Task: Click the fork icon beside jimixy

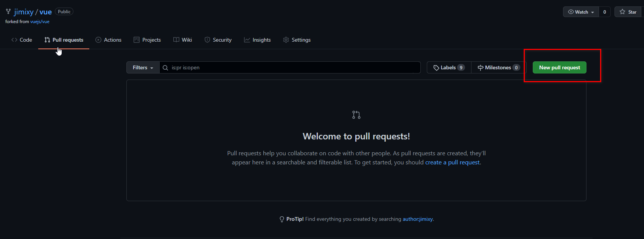Action: click(8, 11)
